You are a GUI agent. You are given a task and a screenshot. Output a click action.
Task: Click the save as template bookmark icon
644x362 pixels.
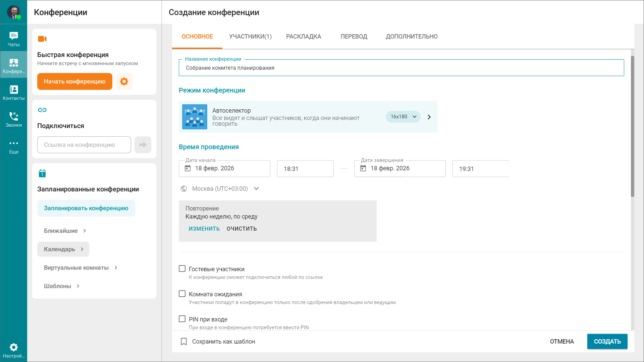184,342
